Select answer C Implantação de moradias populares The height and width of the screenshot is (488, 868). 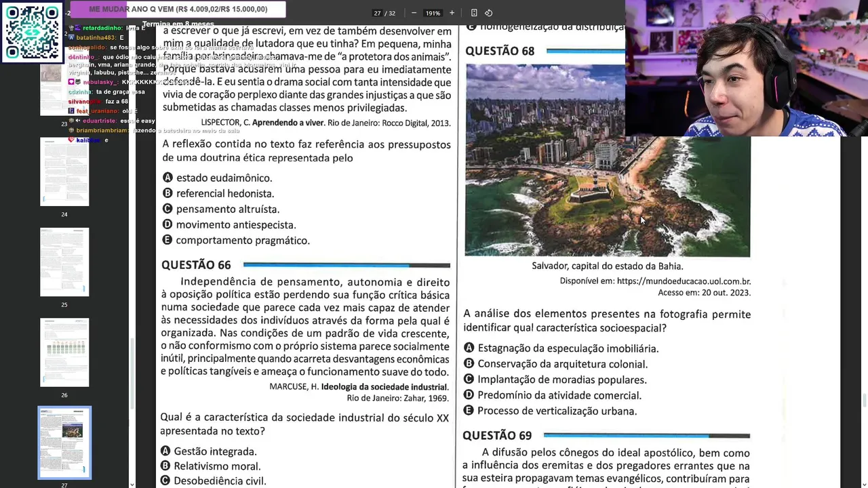[555, 380]
